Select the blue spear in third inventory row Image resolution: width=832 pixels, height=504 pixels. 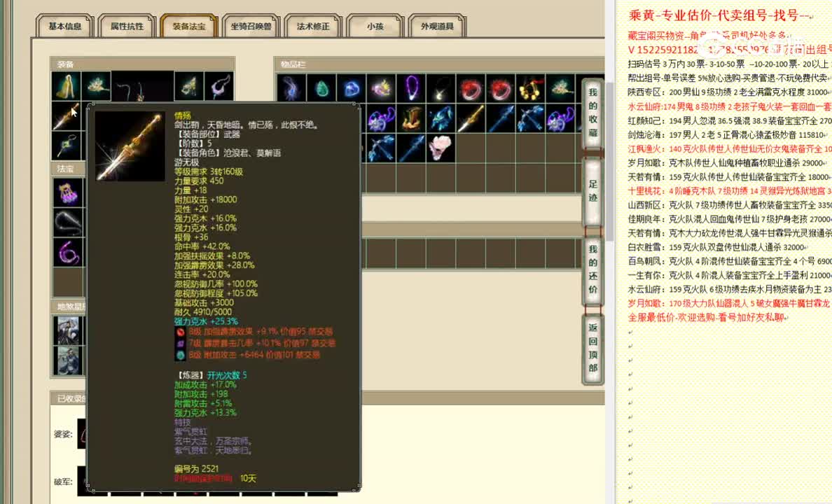(410, 148)
